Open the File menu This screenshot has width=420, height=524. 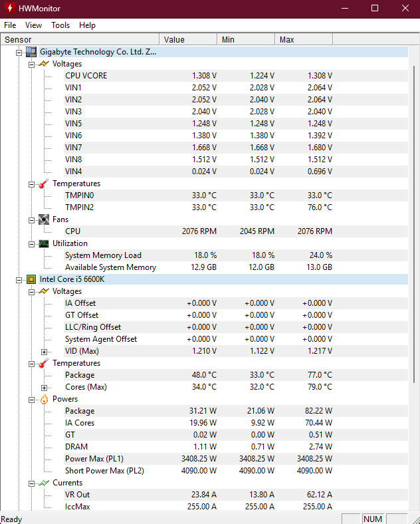(10, 25)
